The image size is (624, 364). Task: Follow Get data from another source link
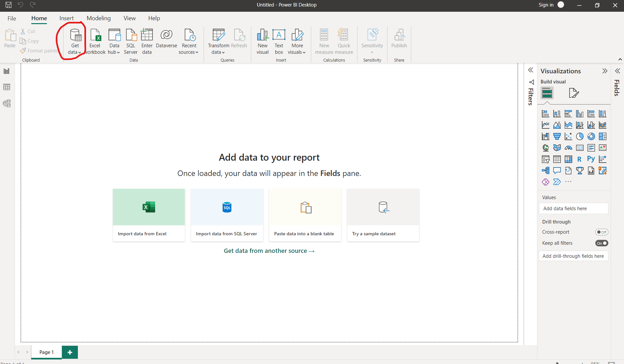[x=269, y=251]
